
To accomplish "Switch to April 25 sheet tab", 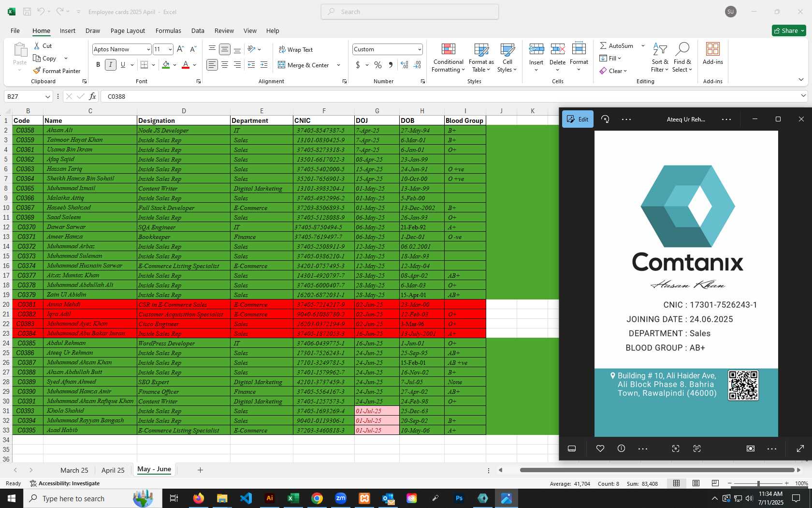I will (x=113, y=470).
